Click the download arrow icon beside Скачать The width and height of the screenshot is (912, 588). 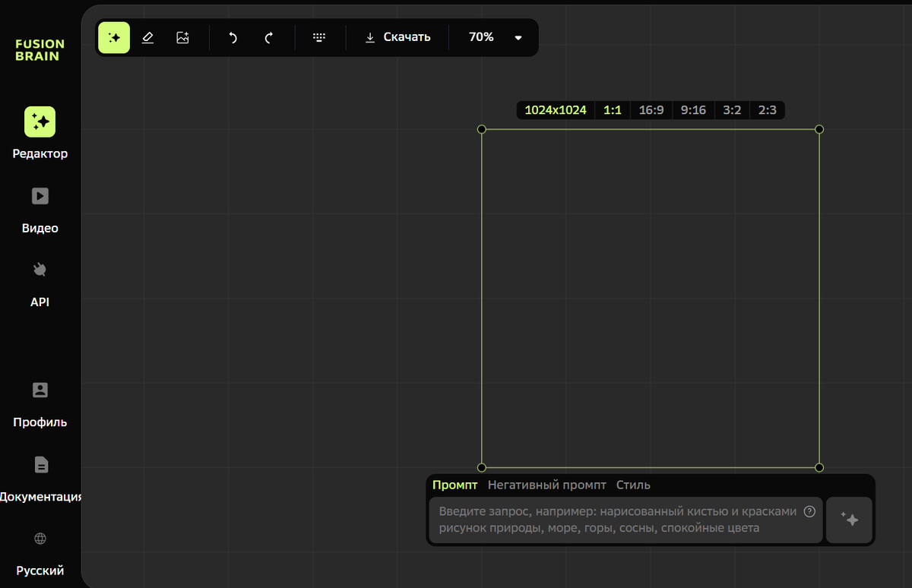coord(370,37)
